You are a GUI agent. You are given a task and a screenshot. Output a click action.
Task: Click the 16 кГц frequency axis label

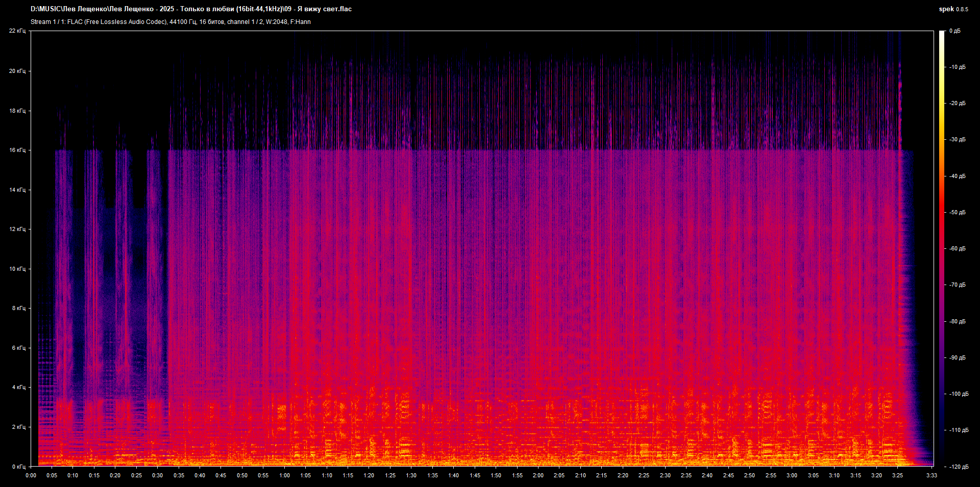pos(17,150)
